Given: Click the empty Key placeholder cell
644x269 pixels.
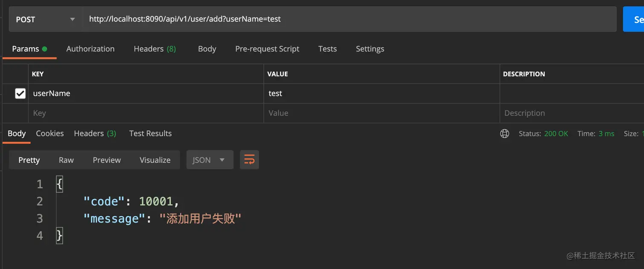Looking at the screenshot, I should [146, 113].
